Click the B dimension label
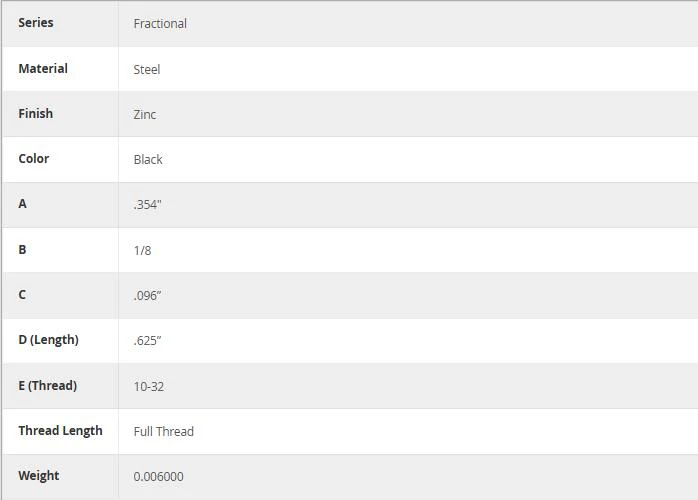The height and width of the screenshot is (500, 698). (22, 249)
